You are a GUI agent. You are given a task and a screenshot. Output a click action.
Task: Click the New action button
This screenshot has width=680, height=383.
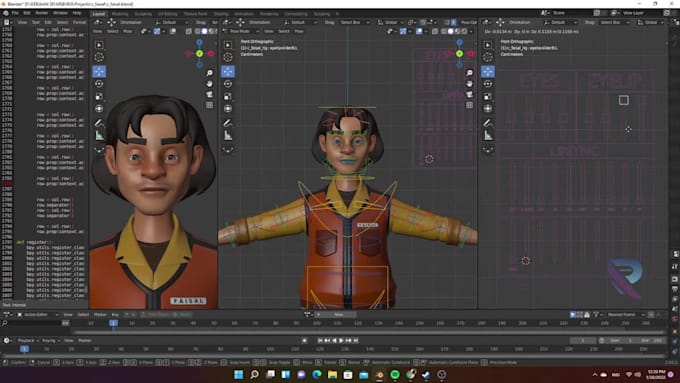(x=338, y=314)
